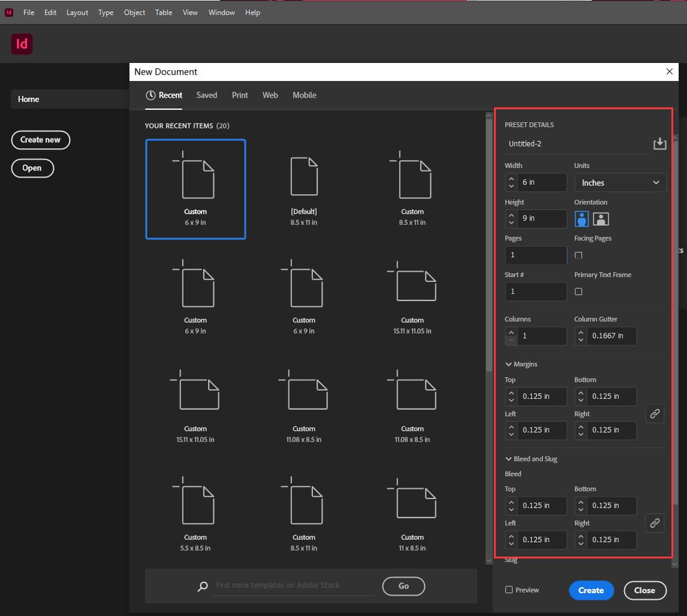Toggle the Preview checkbox
The image size is (687, 616).
pyautogui.click(x=509, y=590)
